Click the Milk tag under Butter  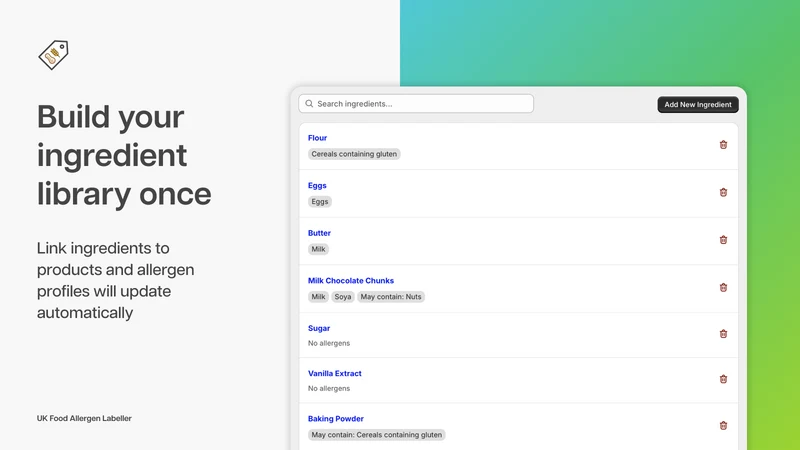coord(318,249)
